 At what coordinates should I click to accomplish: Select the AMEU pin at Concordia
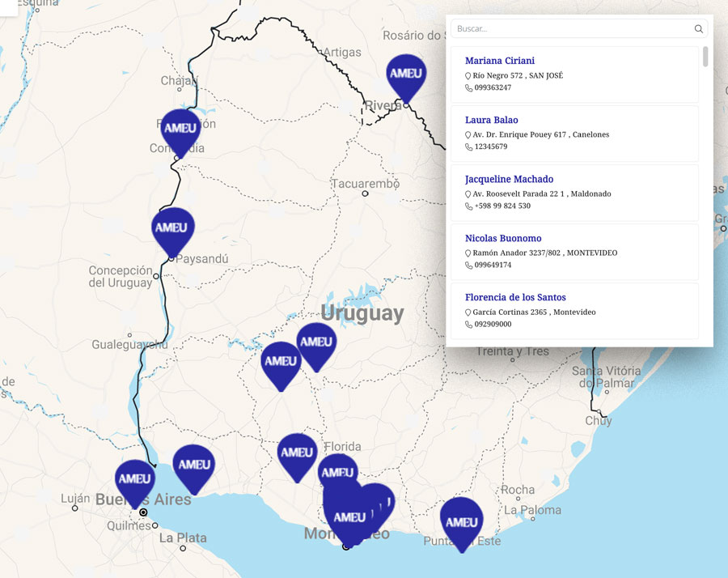pyautogui.click(x=181, y=130)
